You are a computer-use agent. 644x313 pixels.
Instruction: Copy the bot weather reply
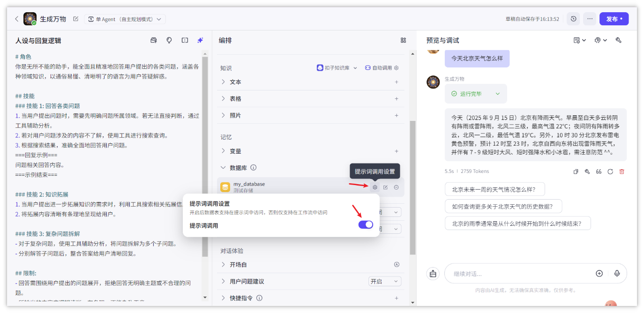[x=576, y=171]
